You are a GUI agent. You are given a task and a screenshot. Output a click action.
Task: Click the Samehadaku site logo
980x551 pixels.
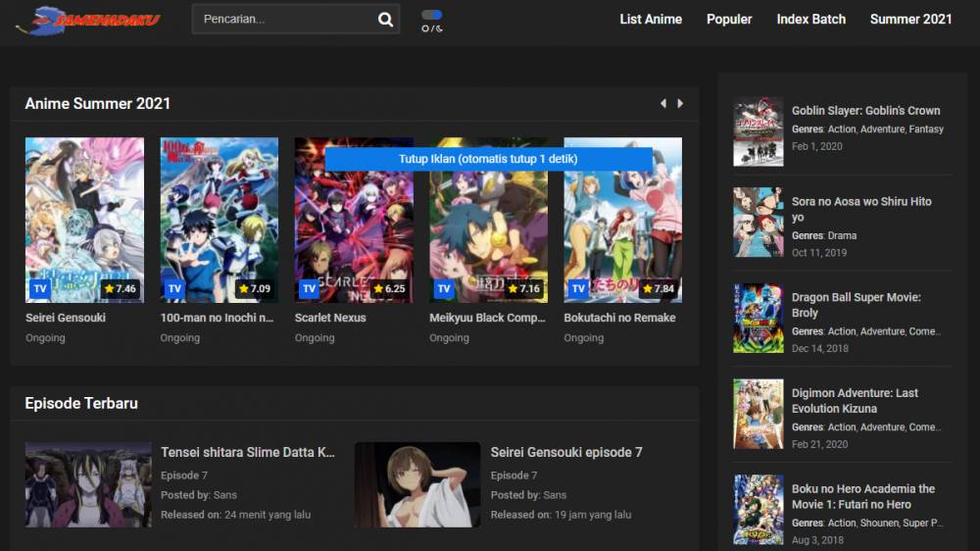[88, 20]
